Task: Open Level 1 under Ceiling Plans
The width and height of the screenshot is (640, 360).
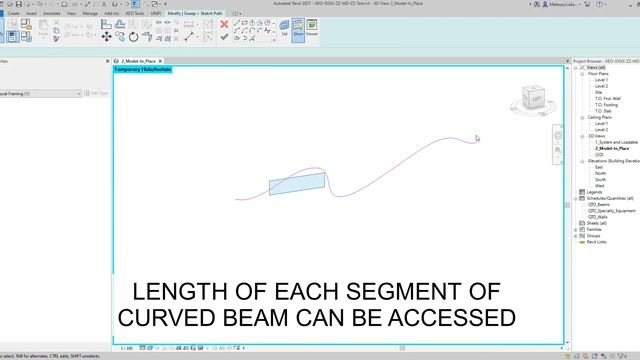Action: tap(601, 123)
